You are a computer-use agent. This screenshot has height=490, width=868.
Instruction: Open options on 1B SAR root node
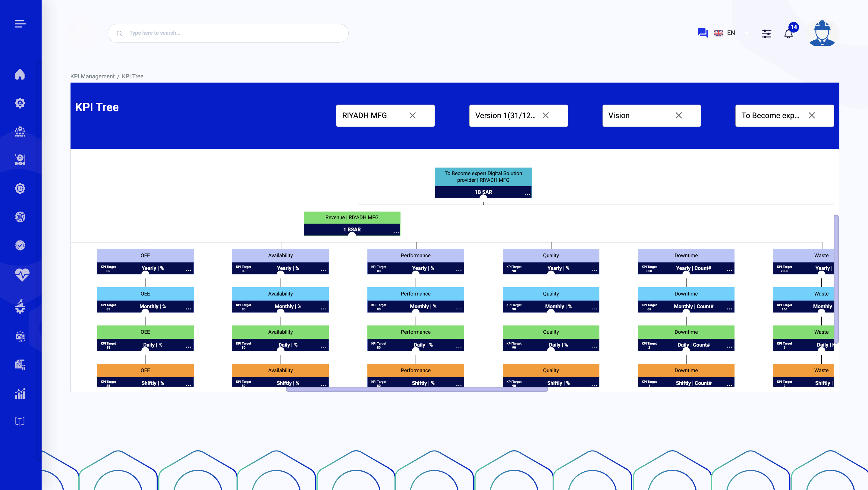(x=527, y=195)
